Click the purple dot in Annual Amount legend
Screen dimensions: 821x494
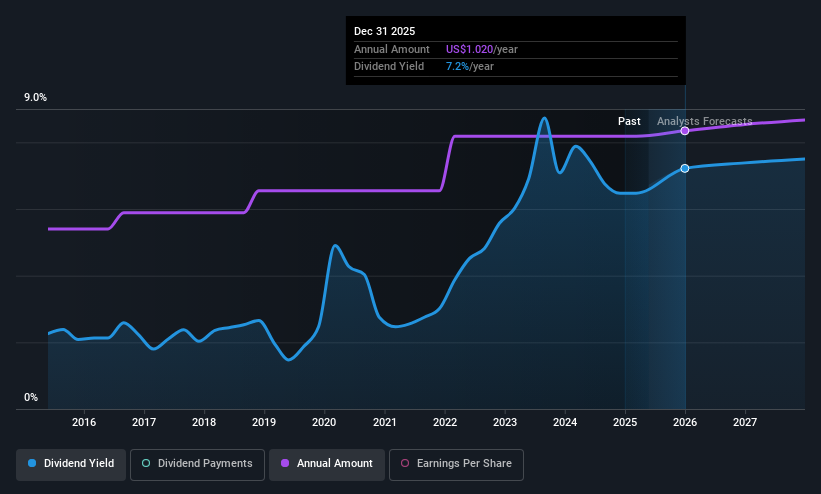coord(285,464)
